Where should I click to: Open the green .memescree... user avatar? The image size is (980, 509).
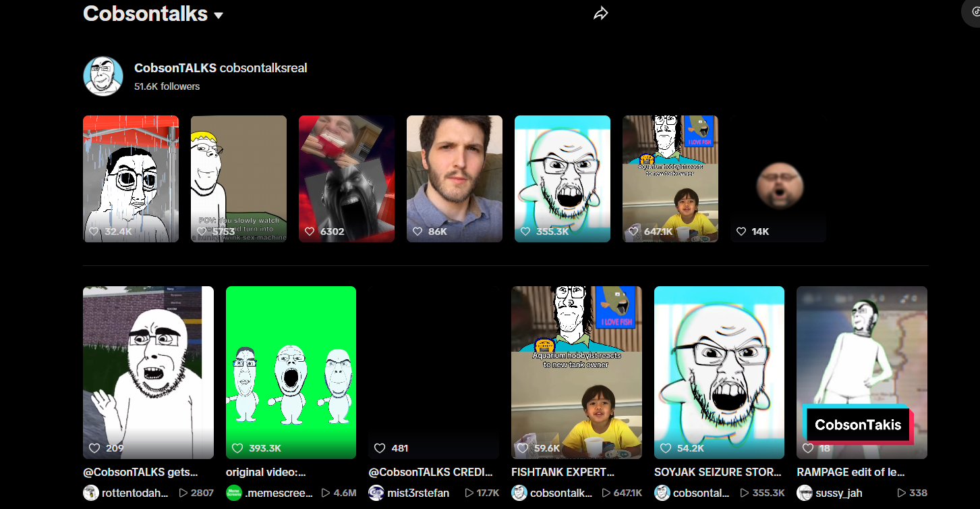click(x=234, y=493)
